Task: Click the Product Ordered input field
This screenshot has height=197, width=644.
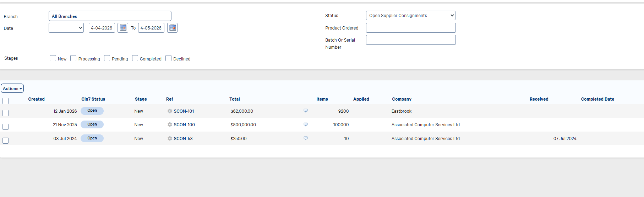Action: pos(411,28)
